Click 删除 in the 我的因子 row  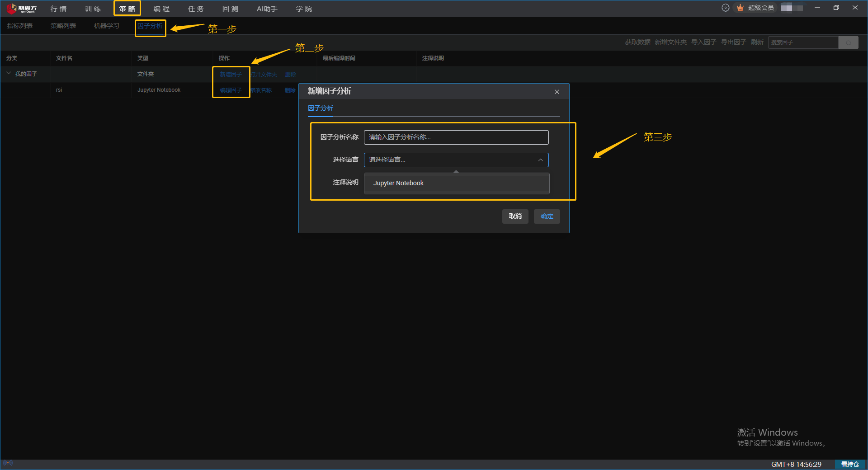click(291, 75)
